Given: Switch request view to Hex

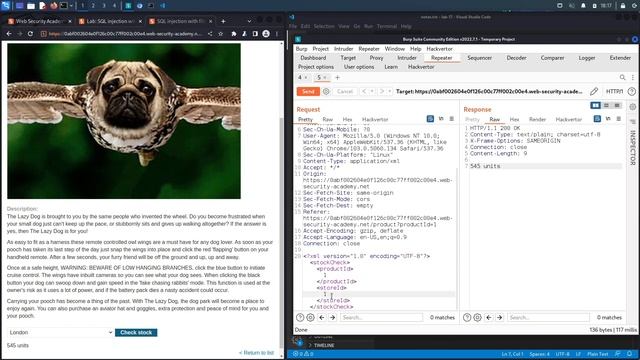Looking at the screenshot, I should click(x=347, y=120).
